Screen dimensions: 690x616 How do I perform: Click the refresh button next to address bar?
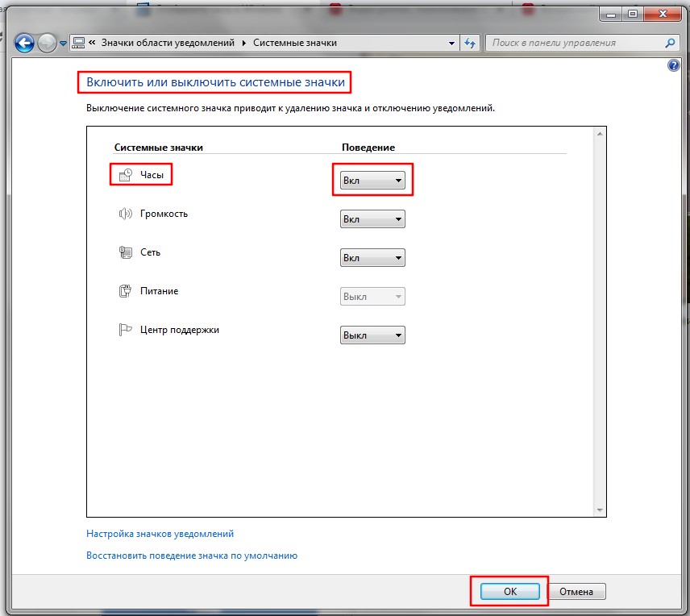click(470, 43)
